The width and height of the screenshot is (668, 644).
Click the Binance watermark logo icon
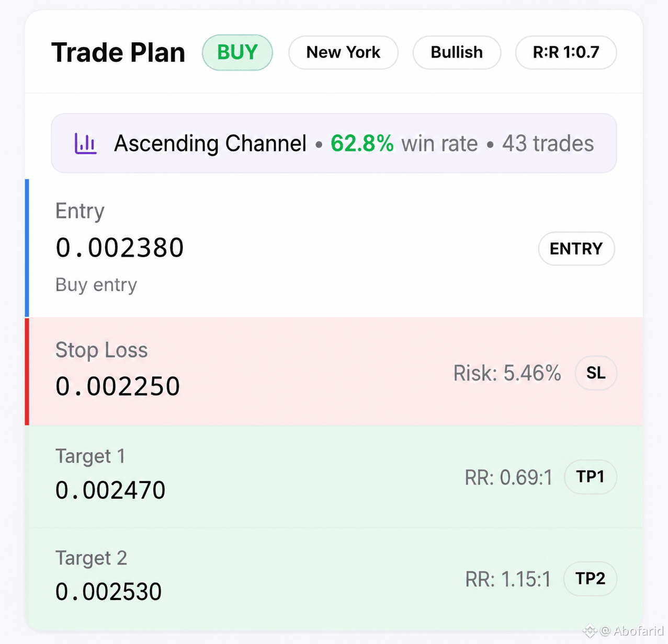pos(590,631)
